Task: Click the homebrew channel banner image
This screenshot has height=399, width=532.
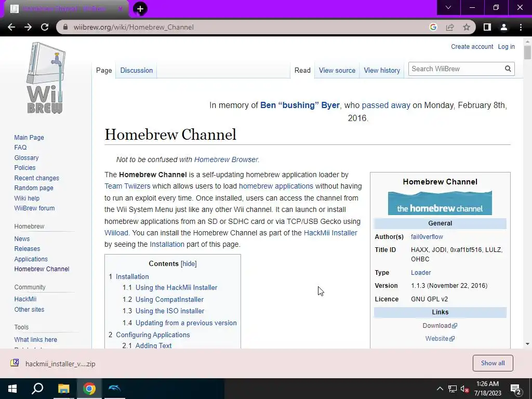Action: click(x=440, y=203)
